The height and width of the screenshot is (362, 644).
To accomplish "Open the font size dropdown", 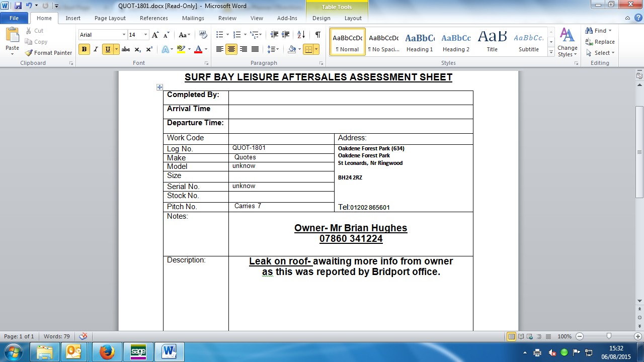I will (x=146, y=35).
